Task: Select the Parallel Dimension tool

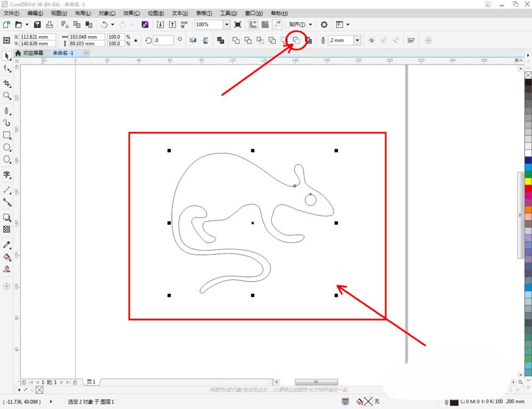Action: click(7, 190)
